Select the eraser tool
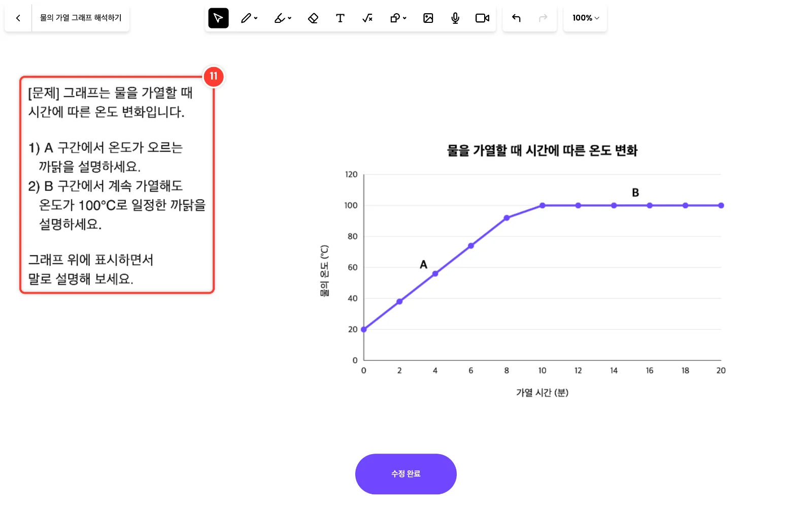 [313, 18]
